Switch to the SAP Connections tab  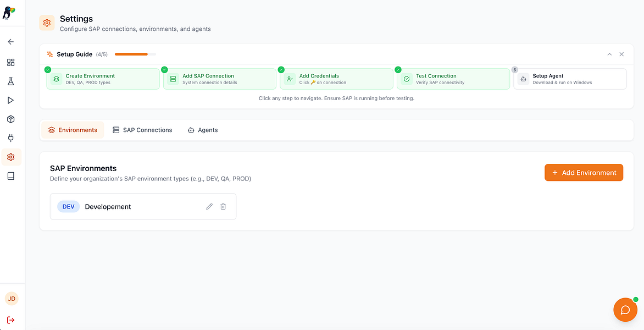click(142, 130)
